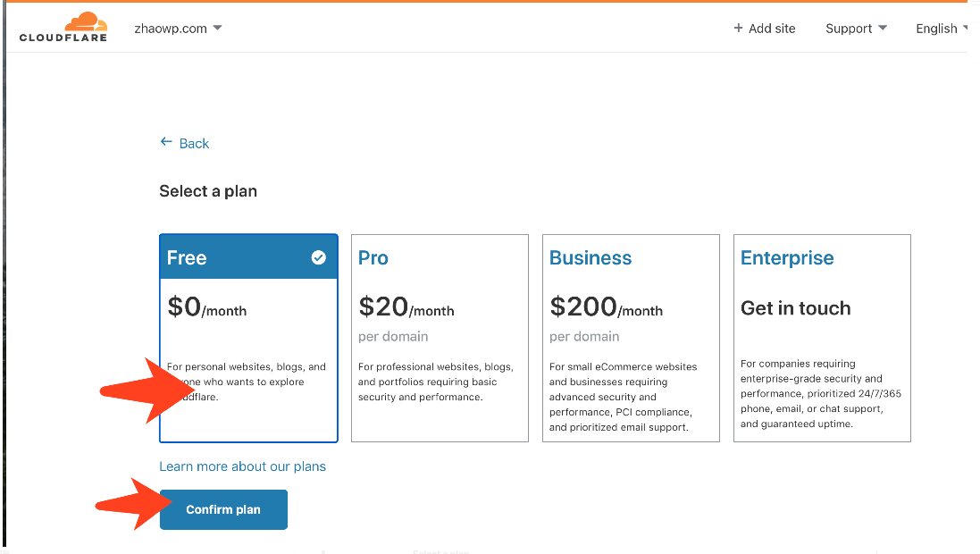The height and width of the screenshot is (554, 980).
Task: Click the Cloudflare cloud logo
Action: click(85, 21)
